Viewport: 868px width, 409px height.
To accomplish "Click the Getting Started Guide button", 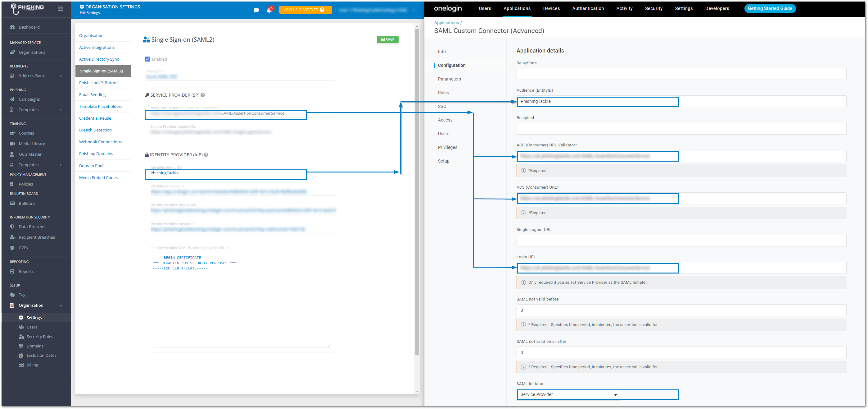I will pos(770,8).
